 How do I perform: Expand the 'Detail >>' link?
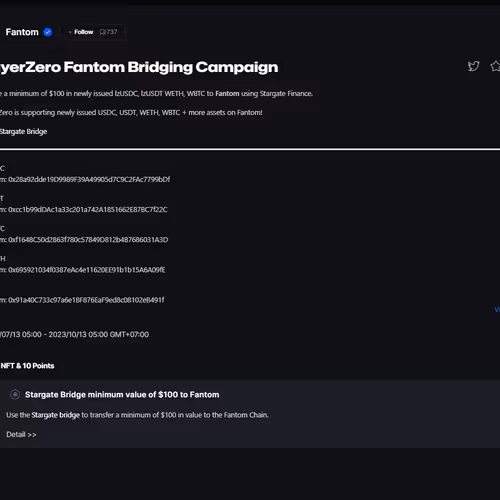(x=21, y=434)
